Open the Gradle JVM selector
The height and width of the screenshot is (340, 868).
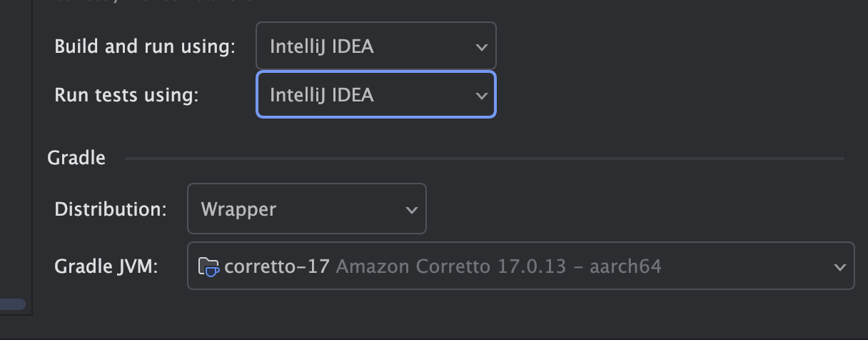click(520, 266)
